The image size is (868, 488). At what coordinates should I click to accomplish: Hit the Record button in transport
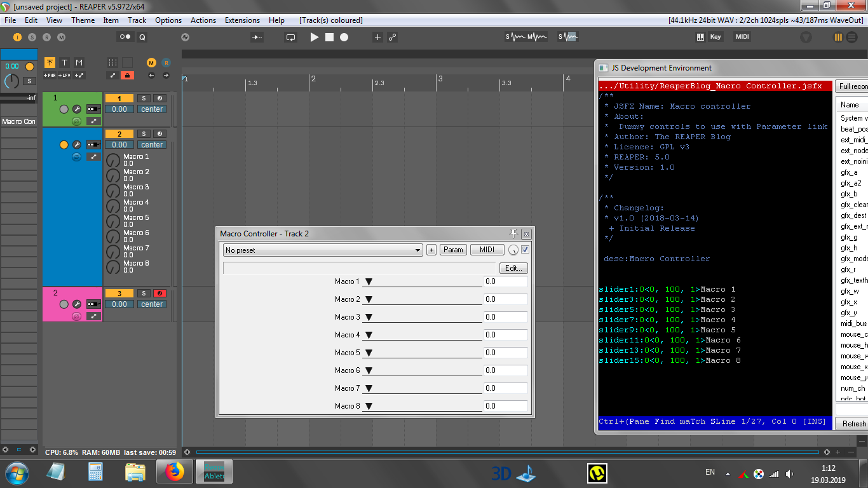click(344, 37)
